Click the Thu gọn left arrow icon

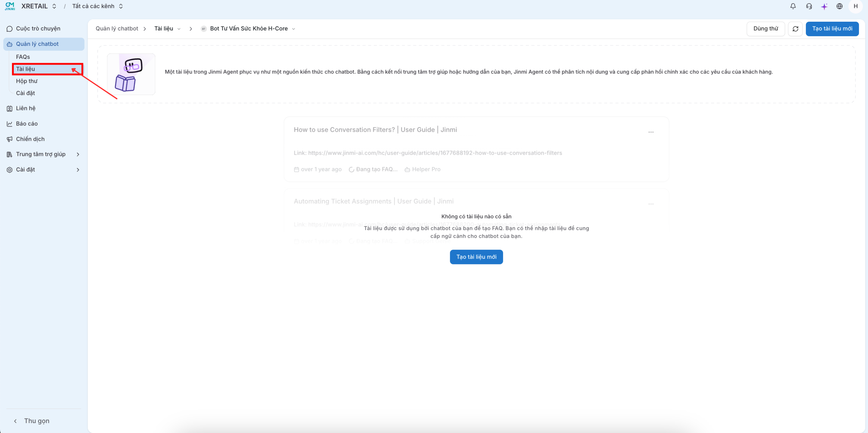[15, 421]
